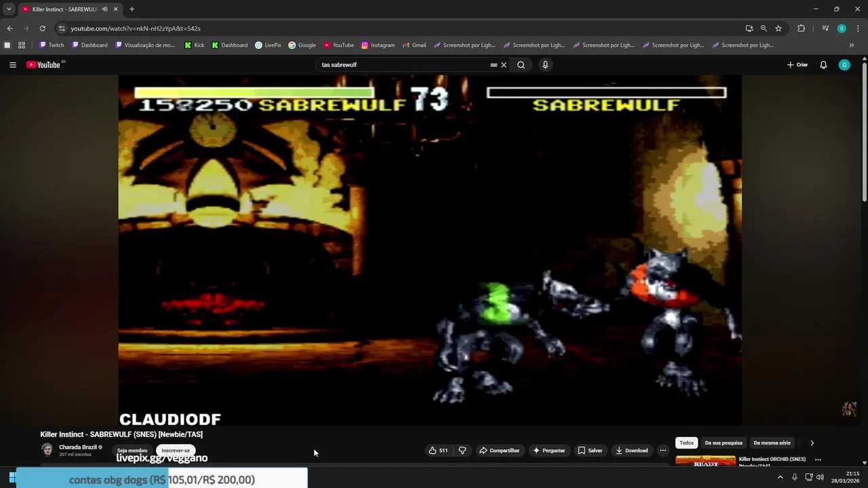View site information icon in address bar
The height and width of the screenshot is (488, 868).
(62, 28)
